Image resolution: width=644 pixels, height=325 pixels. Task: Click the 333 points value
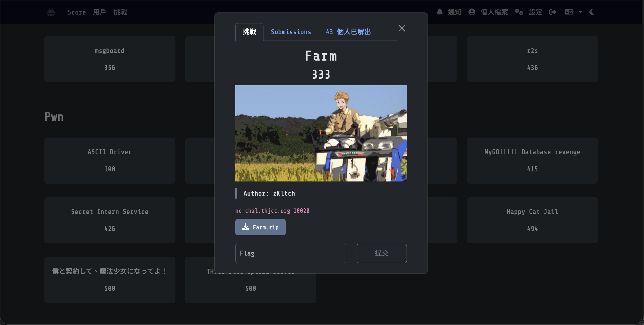pos(321,74)
